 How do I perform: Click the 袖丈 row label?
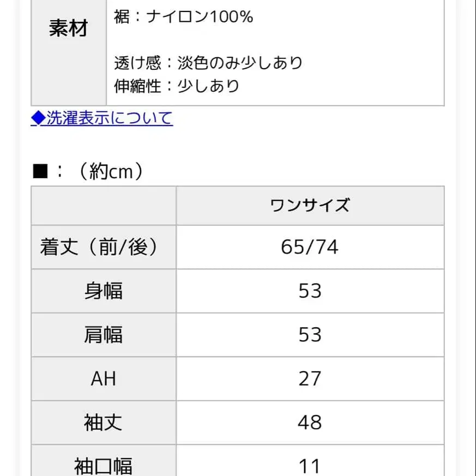[x=104, y=422]
